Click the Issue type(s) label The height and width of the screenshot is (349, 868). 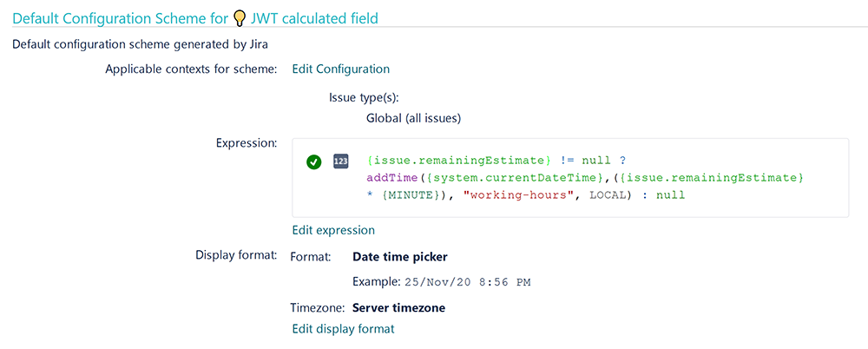point(365,98)
